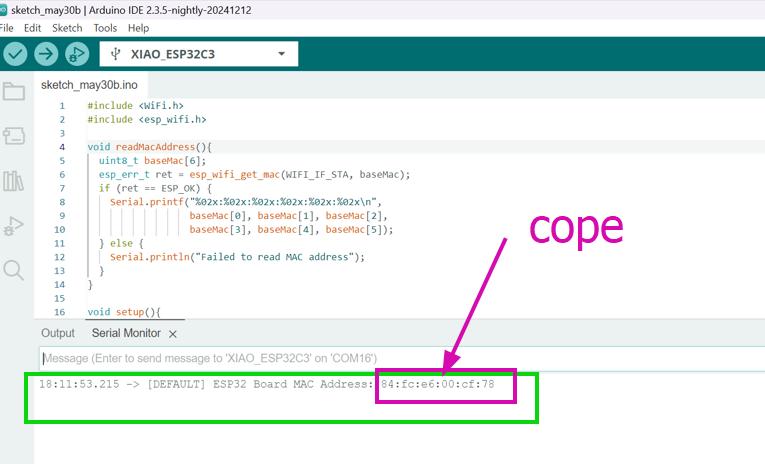Open the Sketch menu
Image resolution: width=765 pixels, height=464 pixels.
point(67,28)
